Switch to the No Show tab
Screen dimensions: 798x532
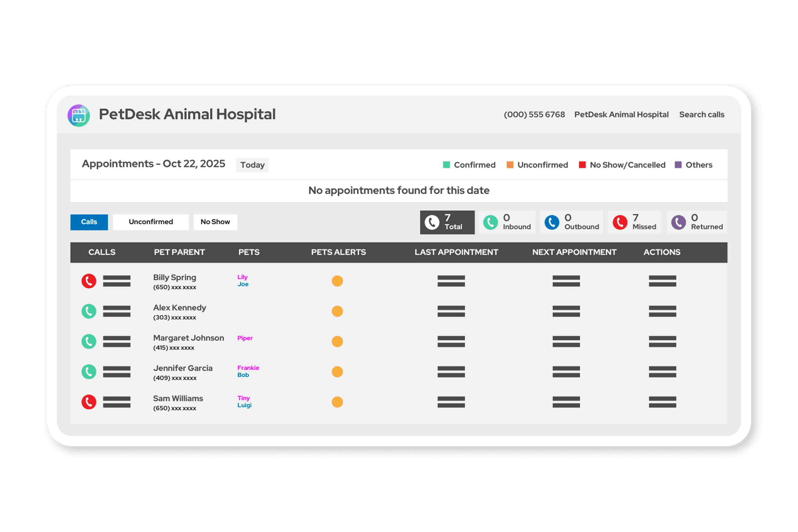click(x=215, y=222)
